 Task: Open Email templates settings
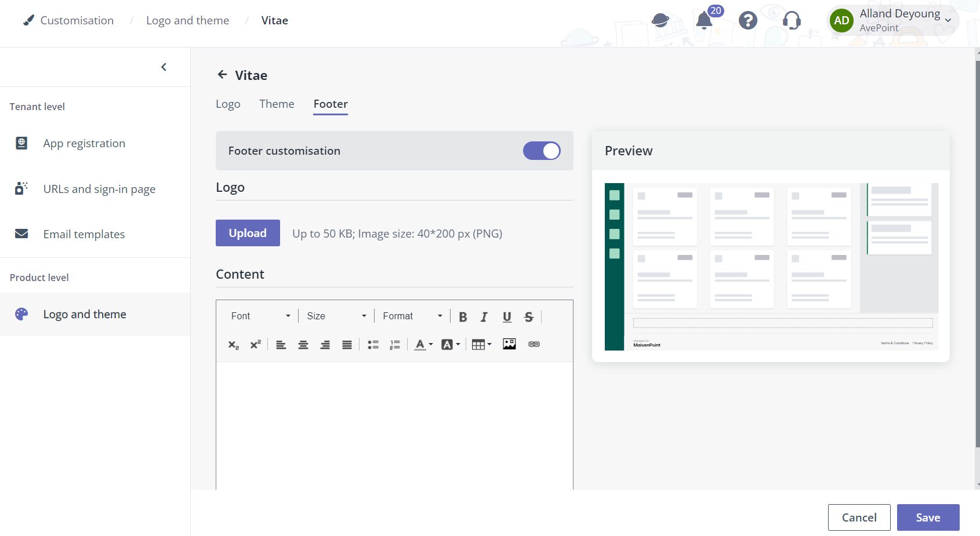pyautogui.click(x=95, y=234)
